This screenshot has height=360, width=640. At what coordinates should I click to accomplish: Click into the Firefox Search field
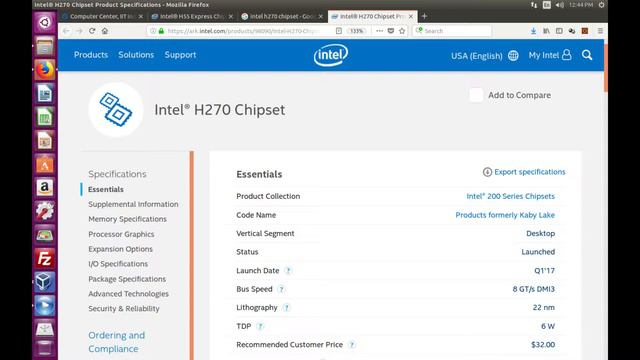click(452, 31)
